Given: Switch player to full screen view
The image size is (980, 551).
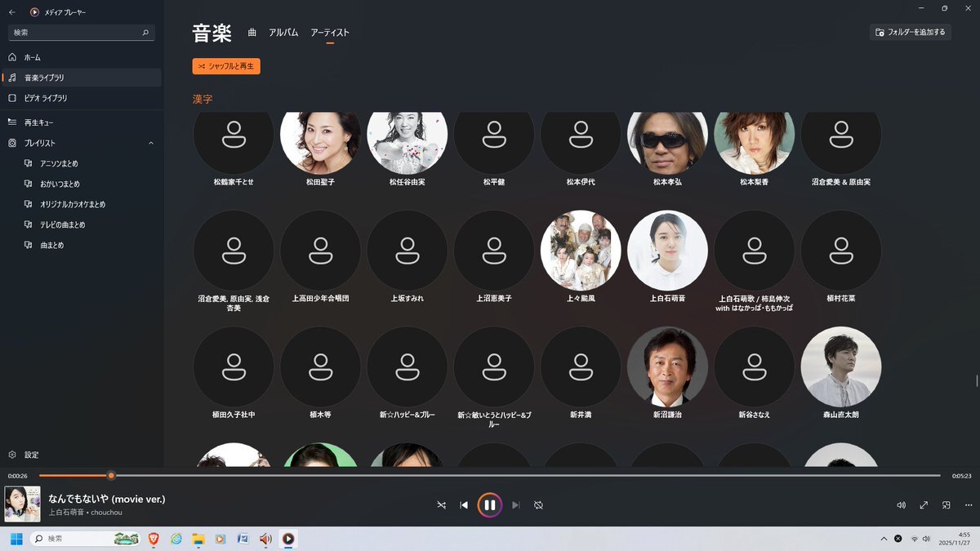Looking at the screenshot, I should coord(924,505).
